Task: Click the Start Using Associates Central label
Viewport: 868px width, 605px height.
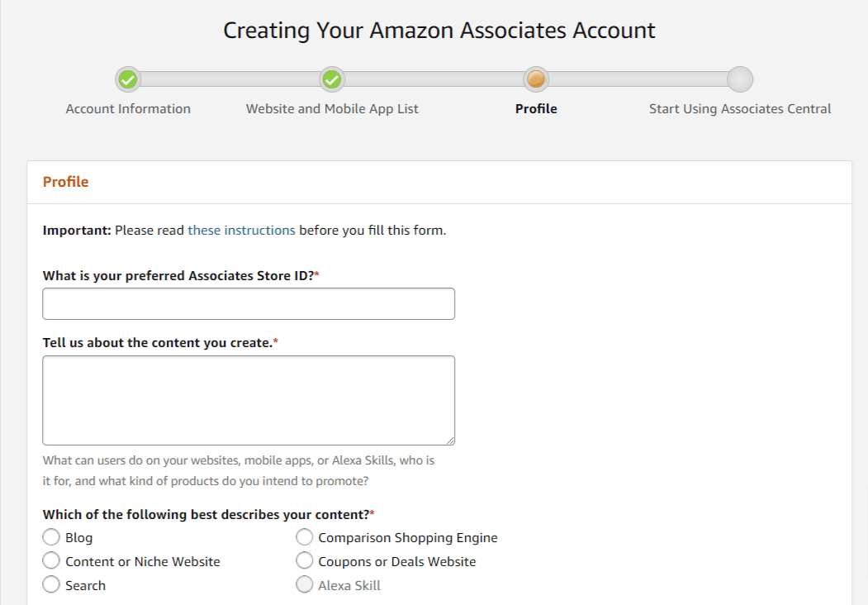Action: (x=740, y=108)
